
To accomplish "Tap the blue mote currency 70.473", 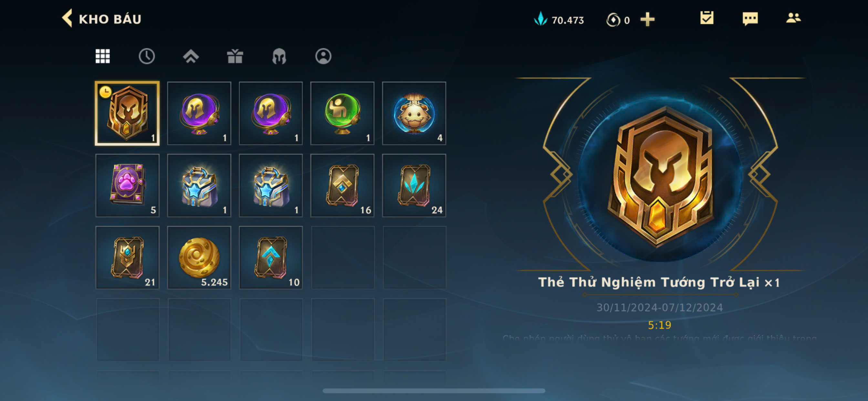I will 559,20.
